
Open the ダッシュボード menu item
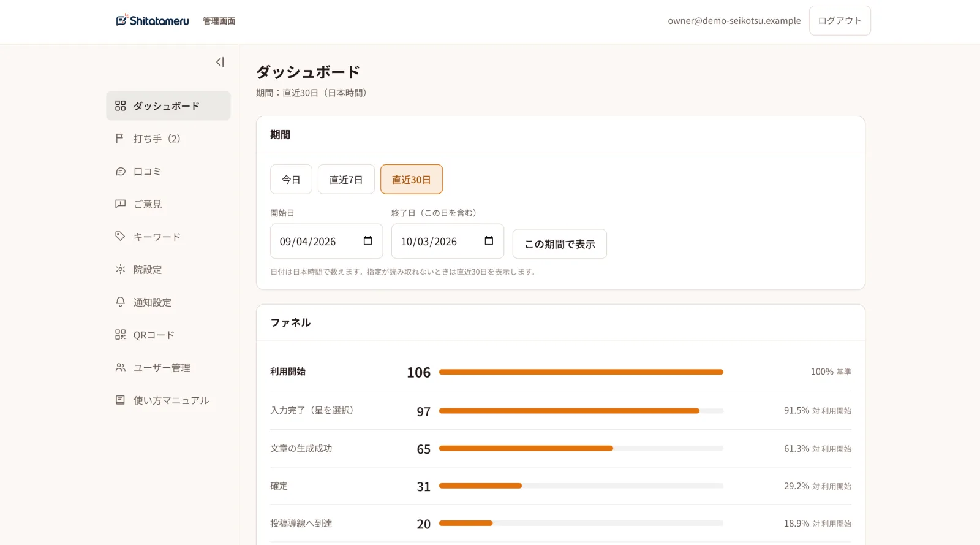coord(168,106)
